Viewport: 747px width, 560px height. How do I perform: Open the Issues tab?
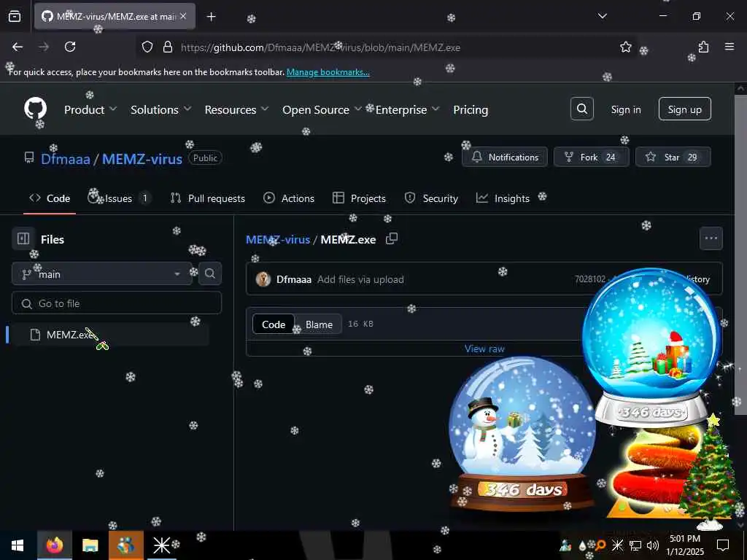point(119,198)
